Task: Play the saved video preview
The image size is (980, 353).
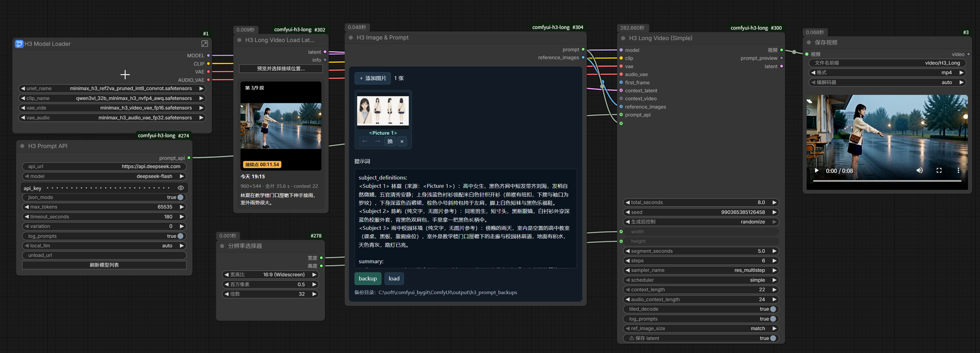Action: 816,171
